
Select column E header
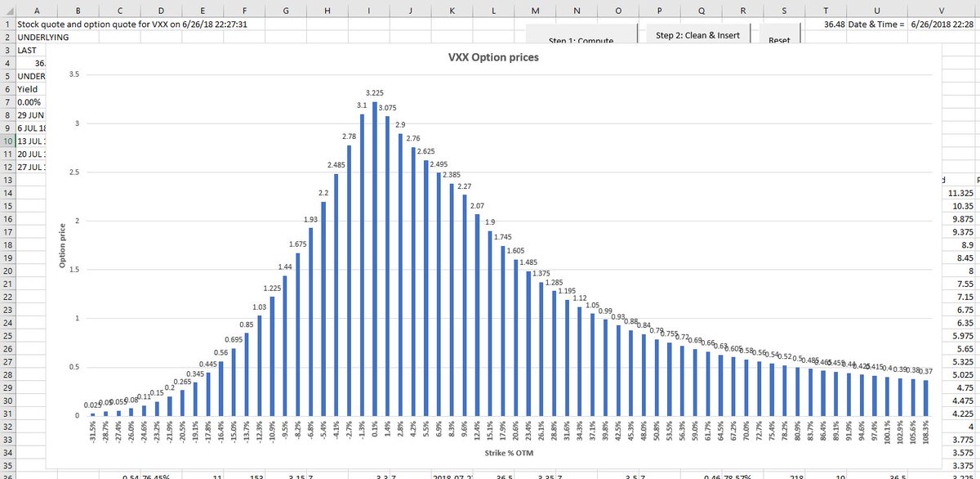click(x=203, y=10)
